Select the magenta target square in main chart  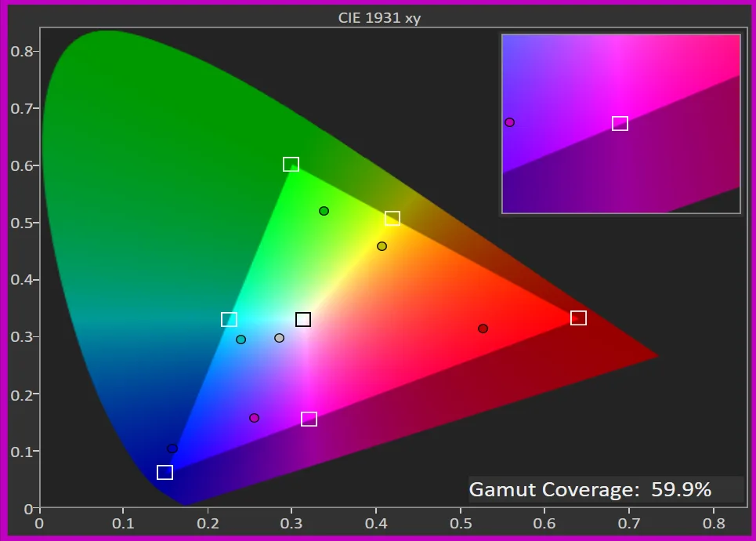click(309, 419)
